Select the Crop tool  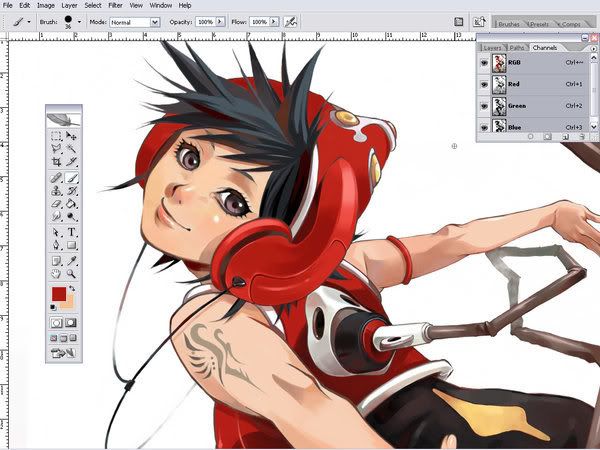coord(56,162)
